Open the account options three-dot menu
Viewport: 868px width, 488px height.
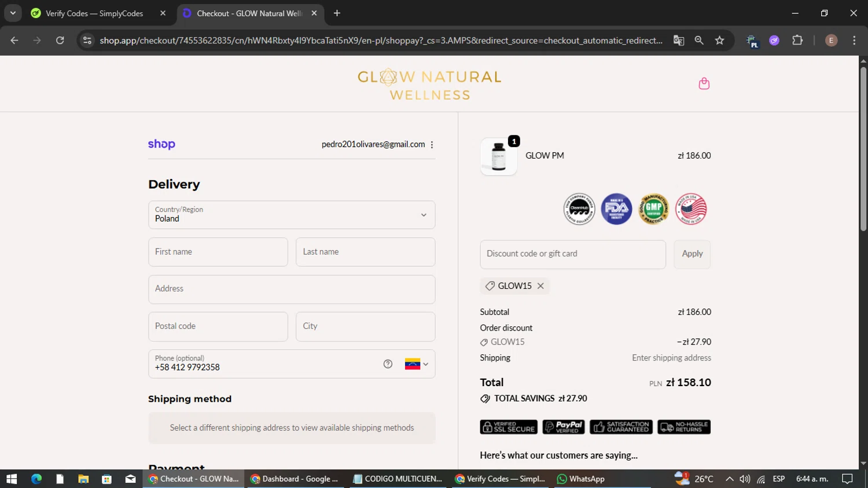(x=432, y=145)
